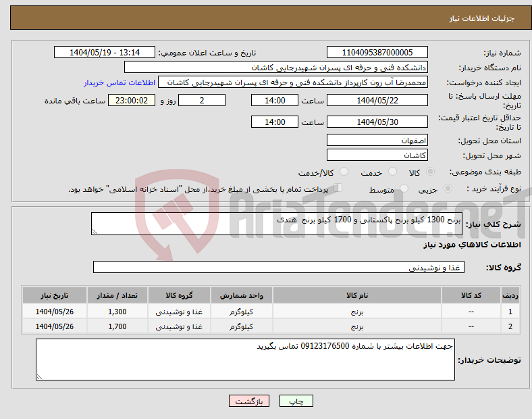Viewport: 532px width, 419px height.
Task: Click the price validity date field 1404/05/30
Action: click(377, 122)
